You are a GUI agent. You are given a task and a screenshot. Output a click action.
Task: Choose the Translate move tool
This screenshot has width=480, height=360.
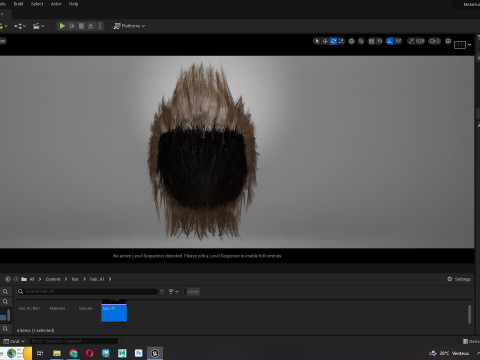click(x=325, y=41)
